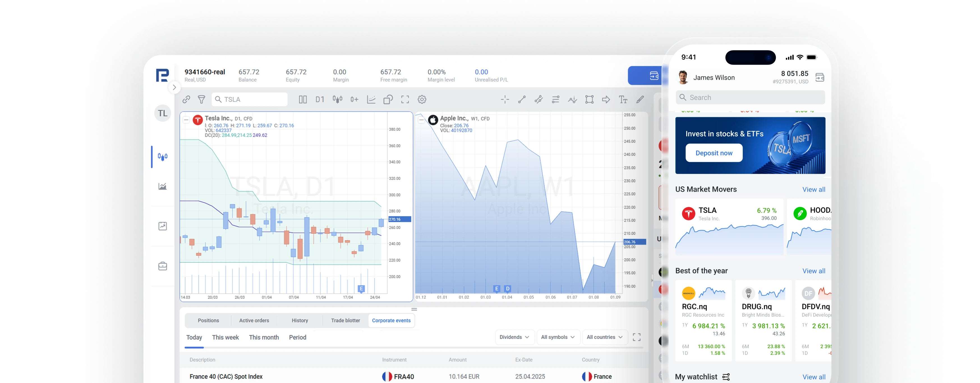Screen dimensions: 980x383
Task: Open the candlestick chart type icon
Action: [x=337, y=99]
